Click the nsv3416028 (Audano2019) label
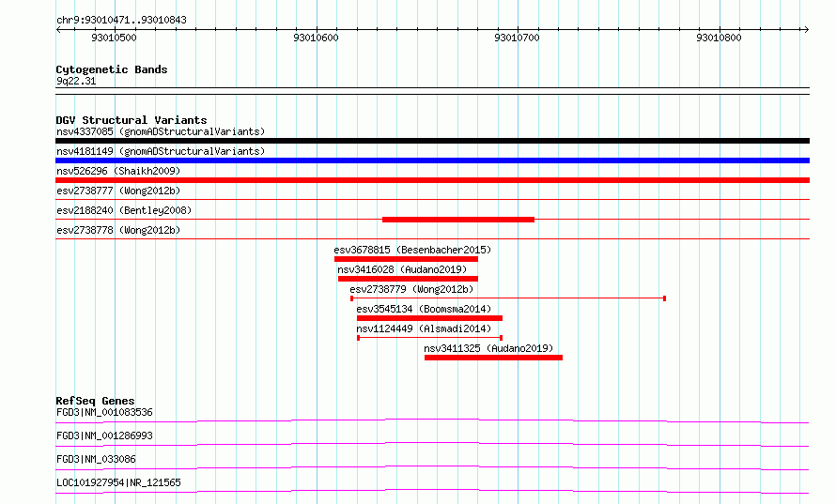The height and width of the screenshot is (504, 836). 403,269
